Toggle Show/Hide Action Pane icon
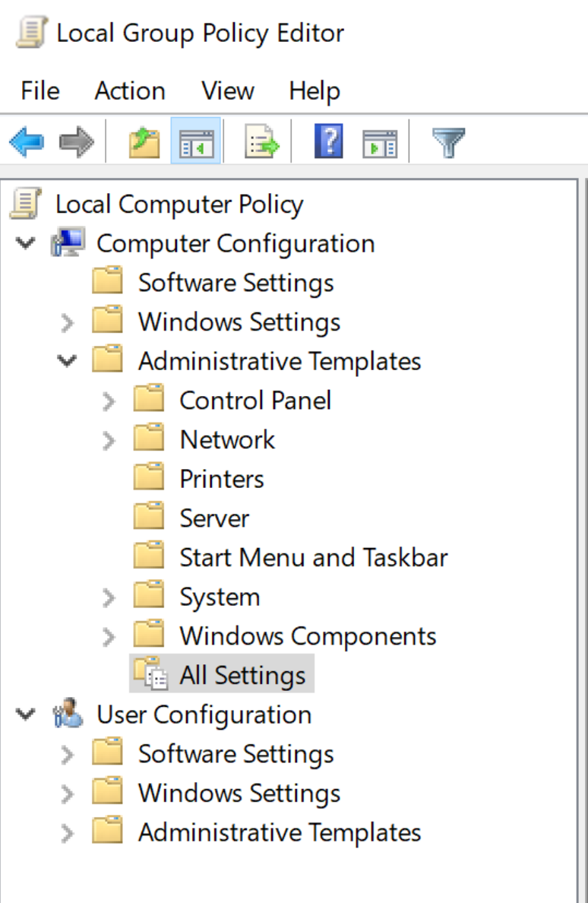This screenshot has width=588, height=903. [x=380, y=142]
